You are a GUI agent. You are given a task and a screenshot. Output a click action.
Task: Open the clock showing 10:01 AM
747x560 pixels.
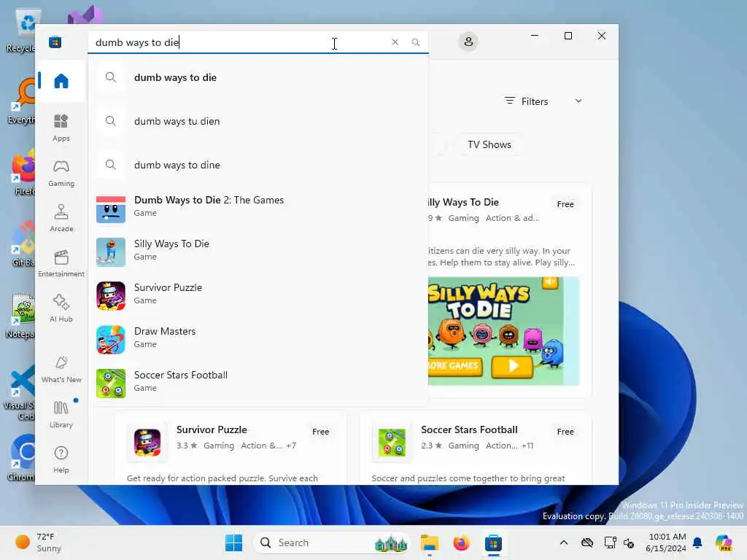(x=666, y=542)
